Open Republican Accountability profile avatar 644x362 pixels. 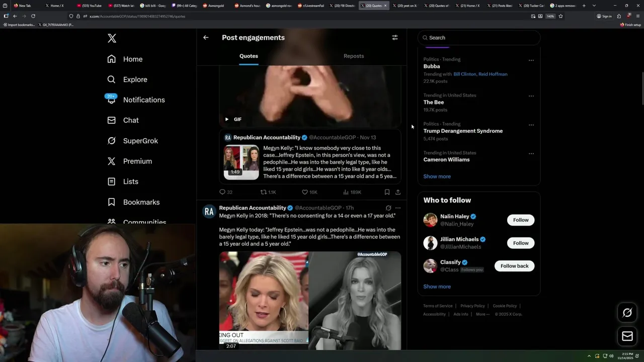tap(209, 212)
